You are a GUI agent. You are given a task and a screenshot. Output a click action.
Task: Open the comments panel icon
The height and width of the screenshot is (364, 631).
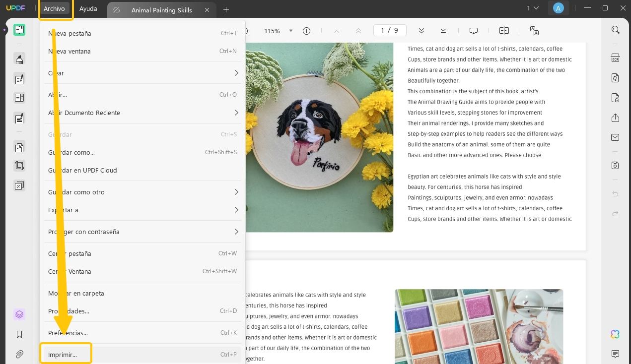coord(616,354)
